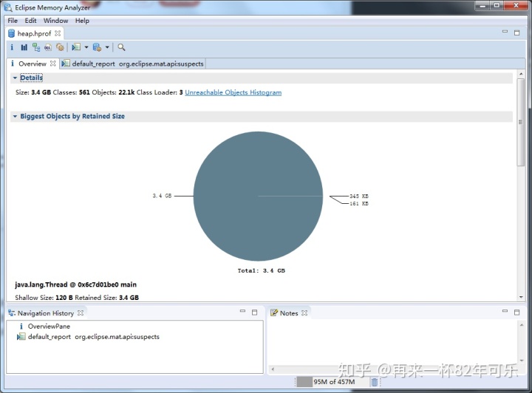Collapse Biggest Objects by Retained Size triangle

tap(15, 116)
